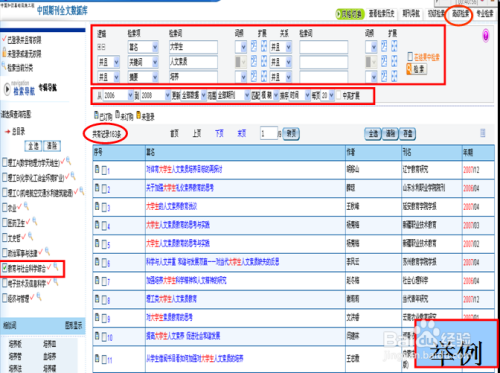
Task: Open the start year 2006 dropdown
Action: point(118,96)
